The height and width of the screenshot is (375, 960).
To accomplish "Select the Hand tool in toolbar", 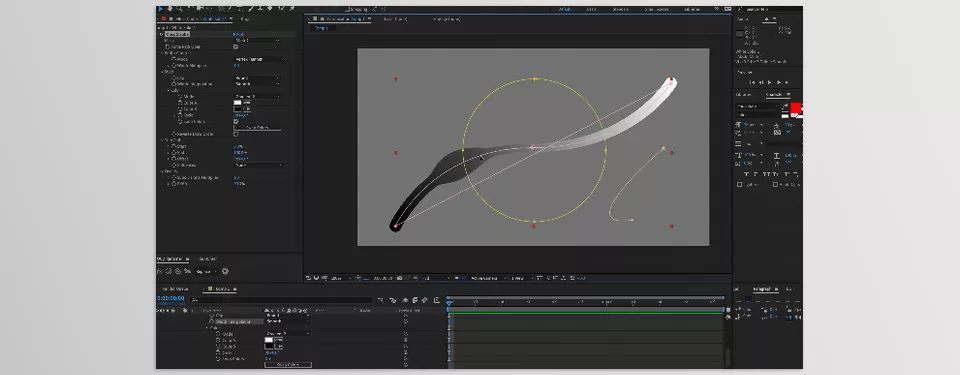I will [170, 9].
